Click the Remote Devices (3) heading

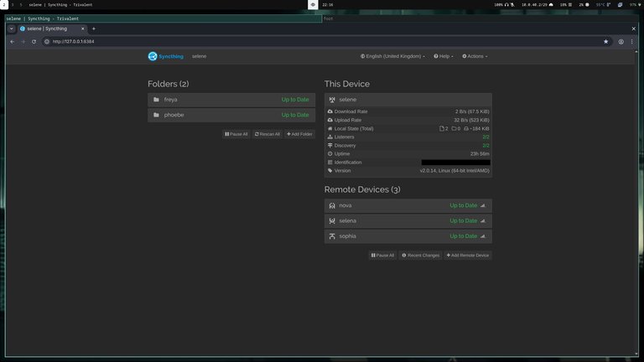point(362,189)
